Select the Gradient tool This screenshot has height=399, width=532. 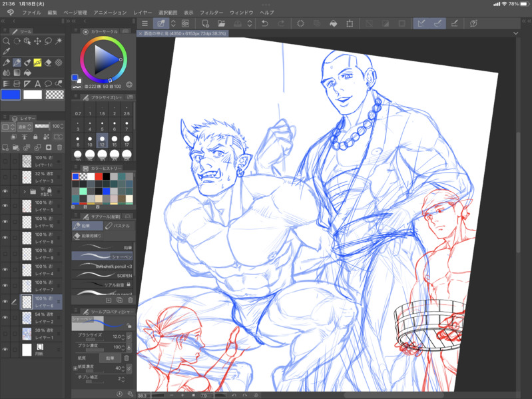tap(17, 73)
